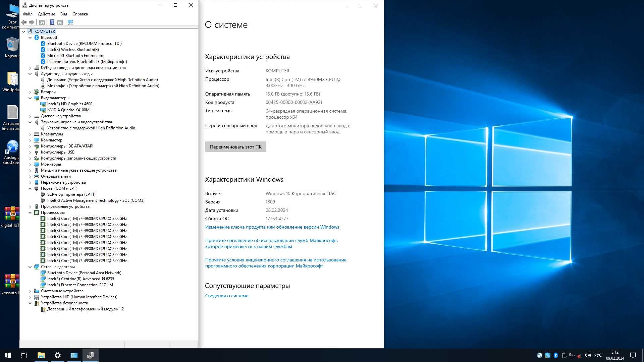Open the Файл menu

point(28,14)
